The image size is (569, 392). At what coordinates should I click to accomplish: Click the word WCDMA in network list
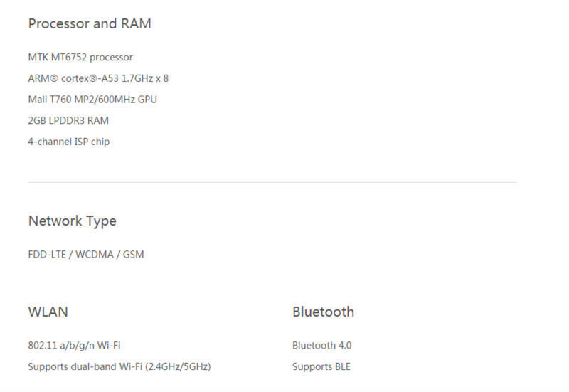tap(93, 254)
